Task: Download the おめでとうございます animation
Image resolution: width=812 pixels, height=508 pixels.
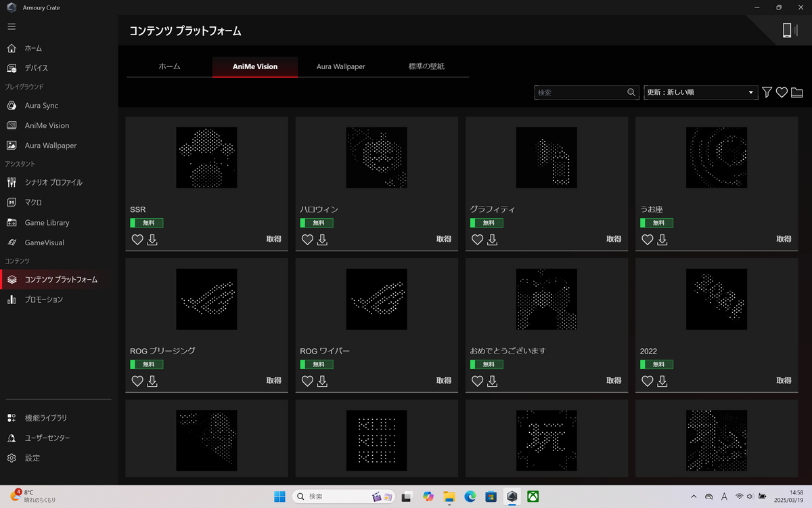Action: click(492, 381)
